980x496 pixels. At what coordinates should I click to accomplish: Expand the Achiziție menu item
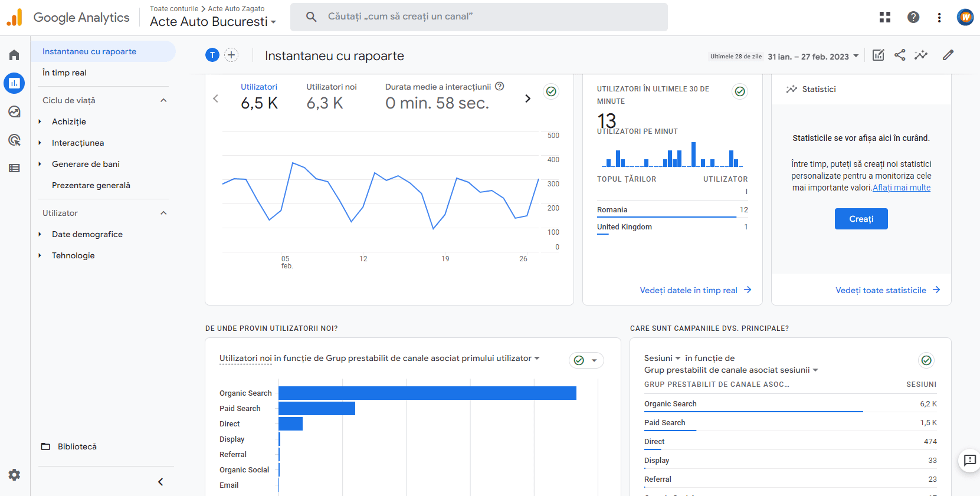(69, 121)
